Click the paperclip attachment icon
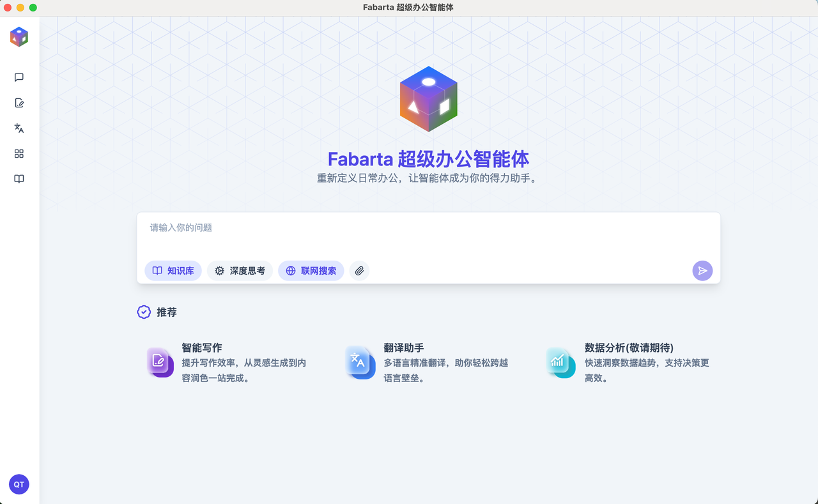 [359, 271]
